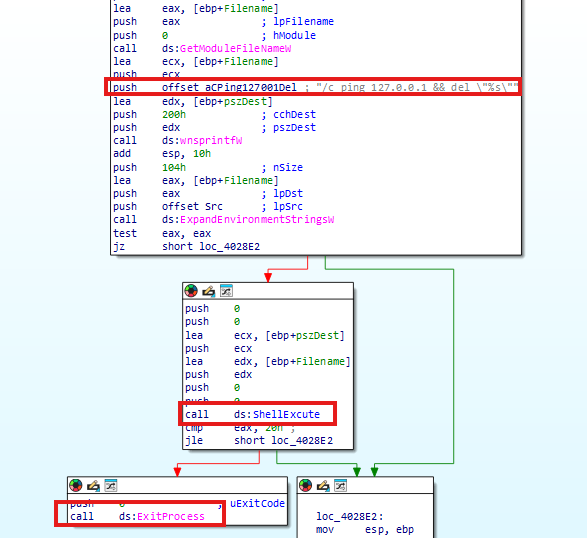Click the GetModuleFileNameW call reference

(x=235, y=49)
